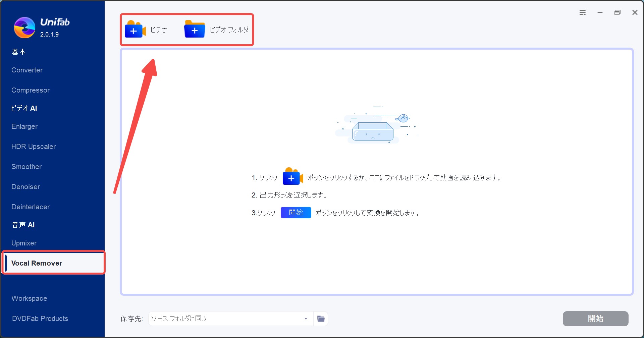Close the UniFab window
Image resolution: width=644 pixels, height=338 pixels.
pyautogui.click(x=635, y=12)
